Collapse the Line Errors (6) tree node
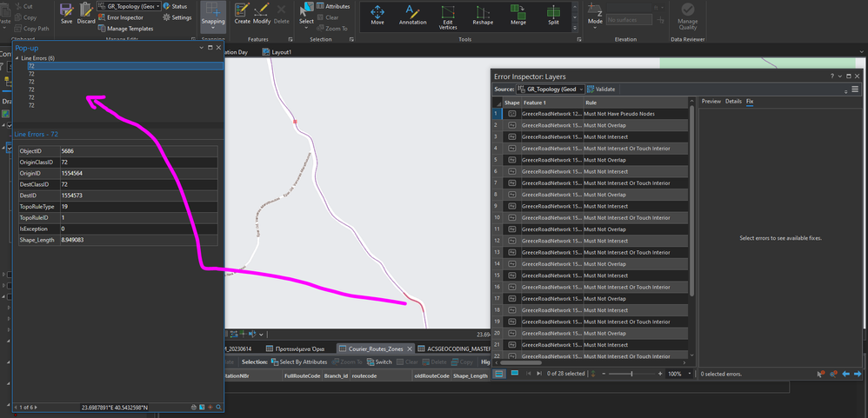Image resolution: width=868 pixels, height=418 pixels. pos(17,58)
